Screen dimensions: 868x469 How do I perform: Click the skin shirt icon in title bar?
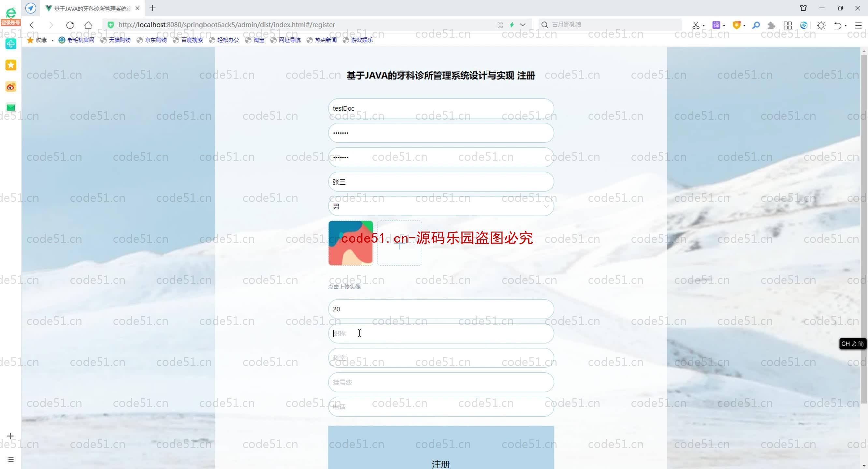coord(803,8)
